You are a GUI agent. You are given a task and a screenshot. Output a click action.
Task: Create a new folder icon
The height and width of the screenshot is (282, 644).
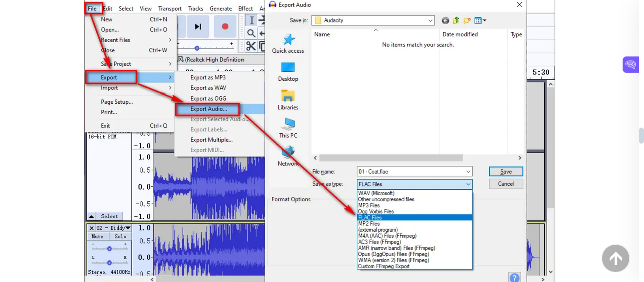467,21
